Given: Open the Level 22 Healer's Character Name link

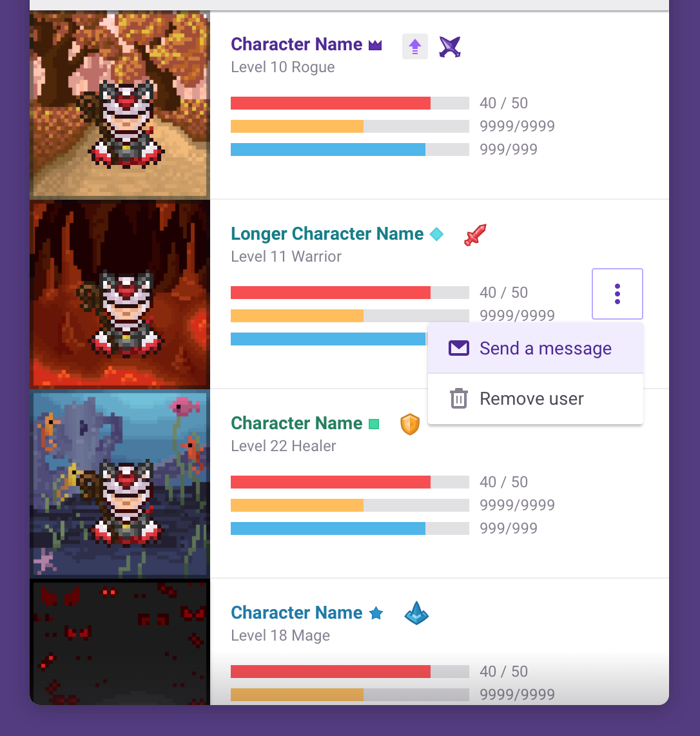Looking at the screenshot, I should (297, 423).
